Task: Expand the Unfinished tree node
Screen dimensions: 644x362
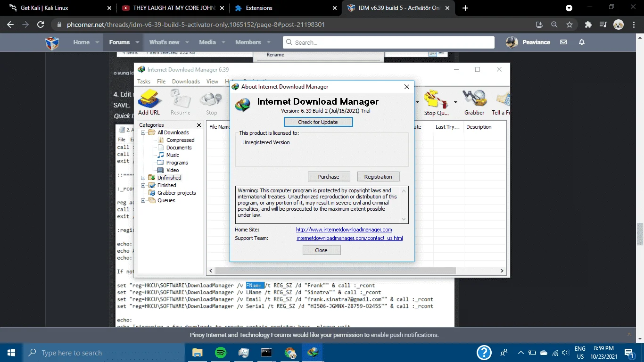Action: click(143, 178)
